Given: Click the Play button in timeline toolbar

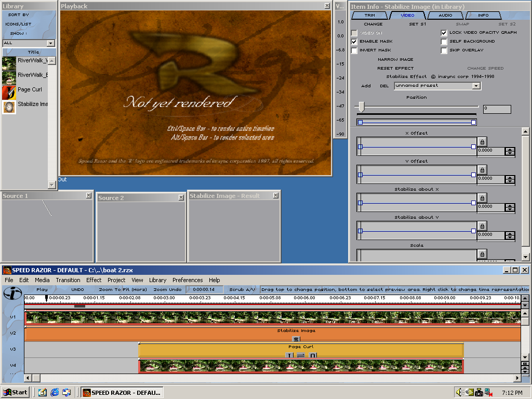Looking at the screenshot, I should 42,289.
